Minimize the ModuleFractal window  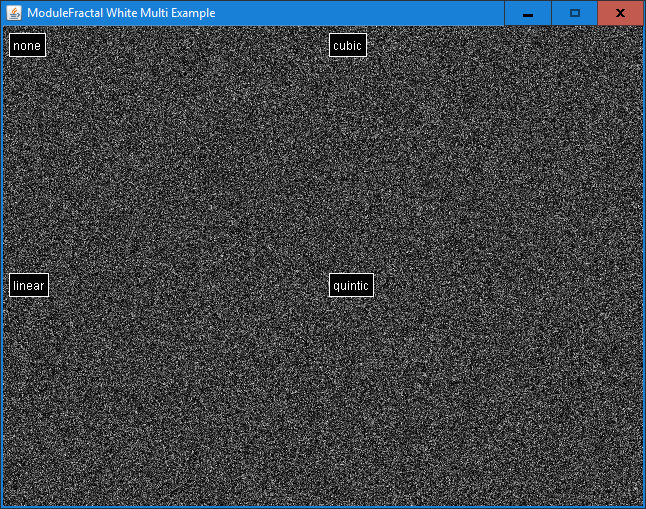tap(527, 13)
